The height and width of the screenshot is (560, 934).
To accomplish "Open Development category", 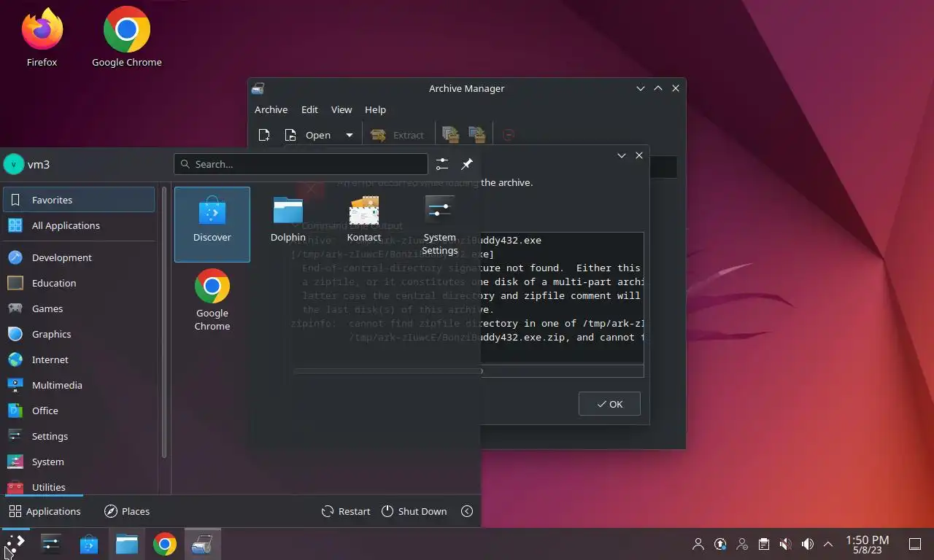I will 79,257.
